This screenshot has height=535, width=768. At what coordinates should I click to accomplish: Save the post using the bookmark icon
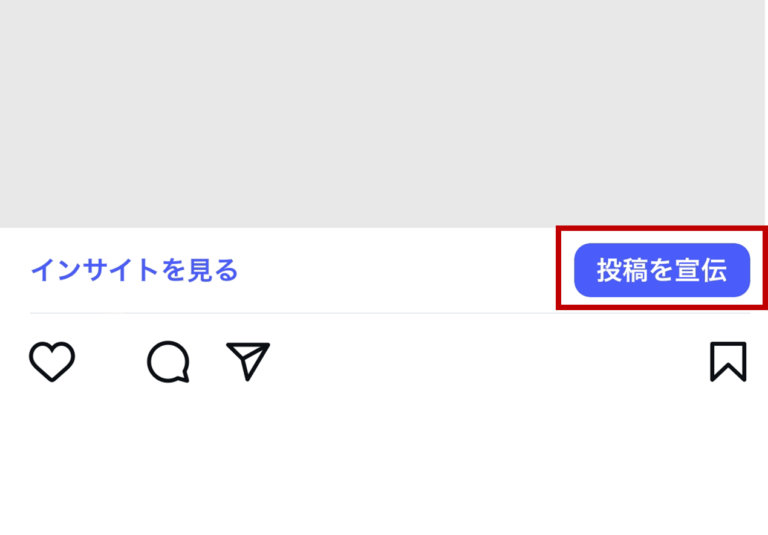pyautogui.click(x=728, y=362)
